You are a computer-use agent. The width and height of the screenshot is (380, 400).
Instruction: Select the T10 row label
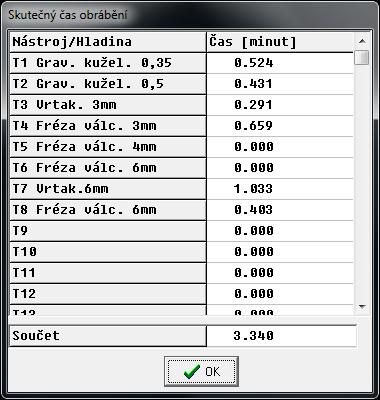tap(108, 252)
